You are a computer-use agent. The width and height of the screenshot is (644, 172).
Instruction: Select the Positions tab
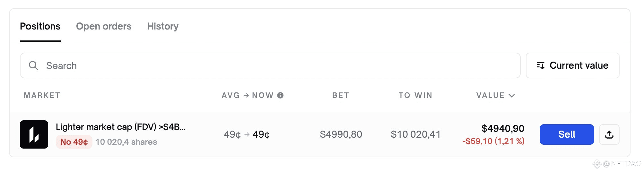(40, 26)
